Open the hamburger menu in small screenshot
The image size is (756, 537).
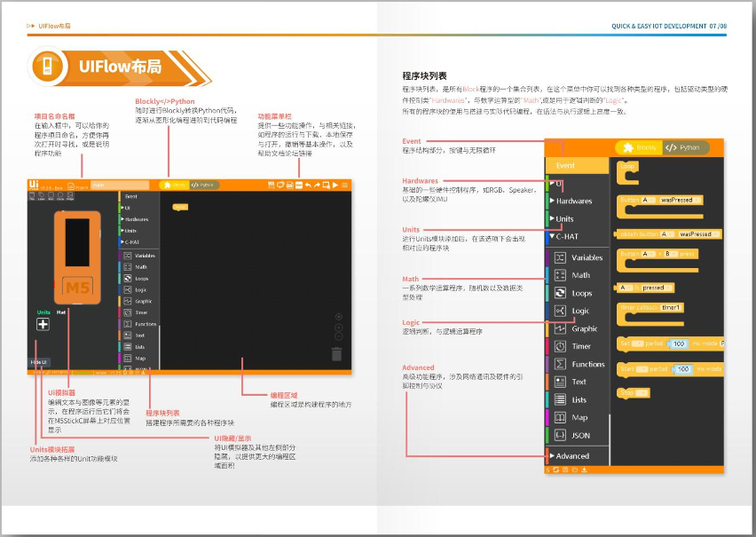pos(344,185)
